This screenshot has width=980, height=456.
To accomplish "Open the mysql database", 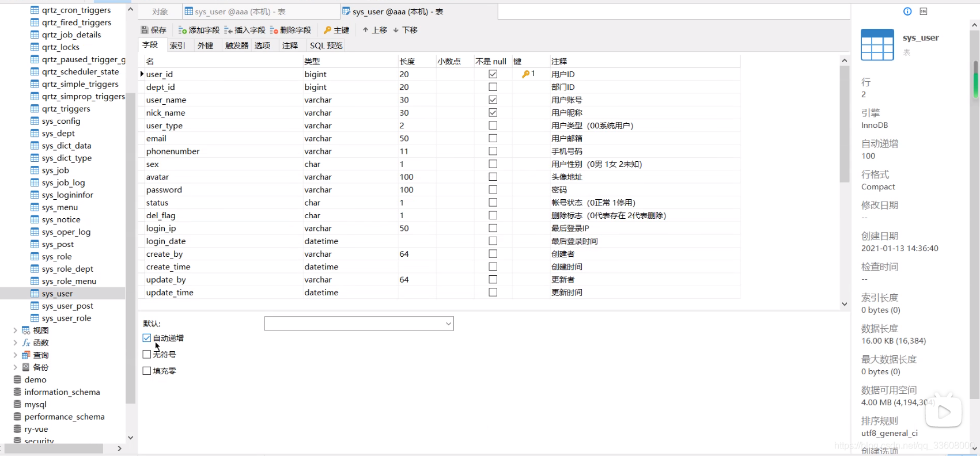I will pos(35,405).
